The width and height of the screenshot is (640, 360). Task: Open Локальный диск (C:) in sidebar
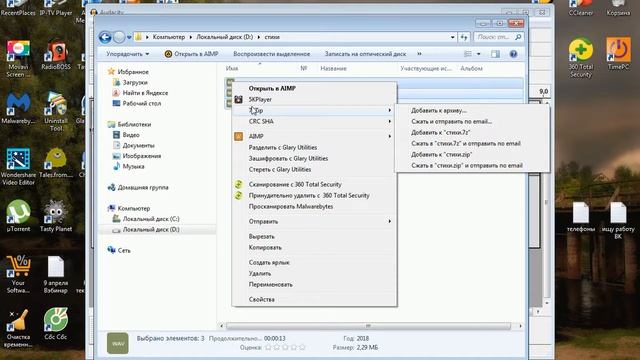pyautogui.click(x=151, y=219)
